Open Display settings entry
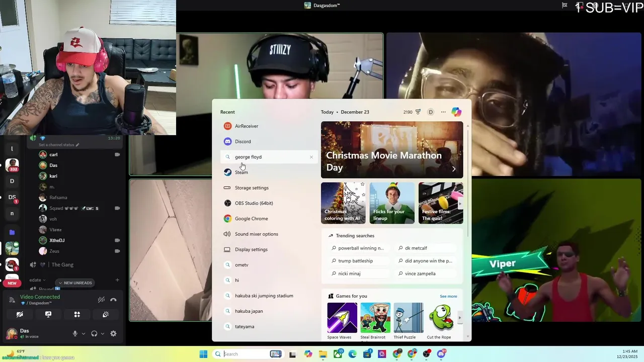The image size is (644, 362). click(269, 249)
